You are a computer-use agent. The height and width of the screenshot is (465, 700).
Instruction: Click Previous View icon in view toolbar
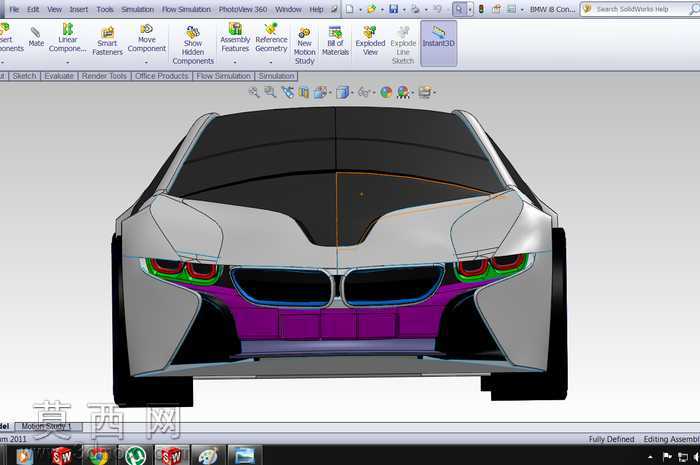[x=287, y=92]
